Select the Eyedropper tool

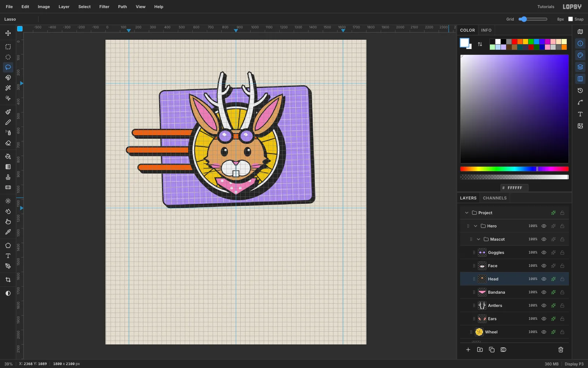coord(8,232)
